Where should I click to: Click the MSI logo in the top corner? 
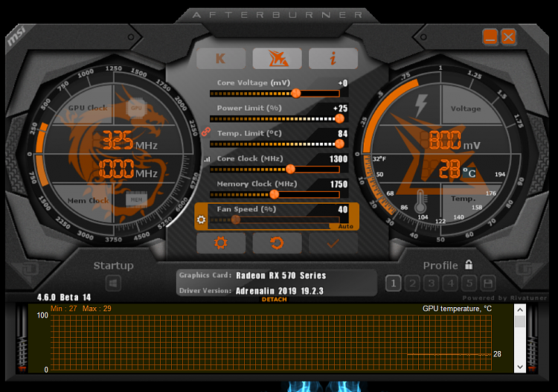click(16, 36)
